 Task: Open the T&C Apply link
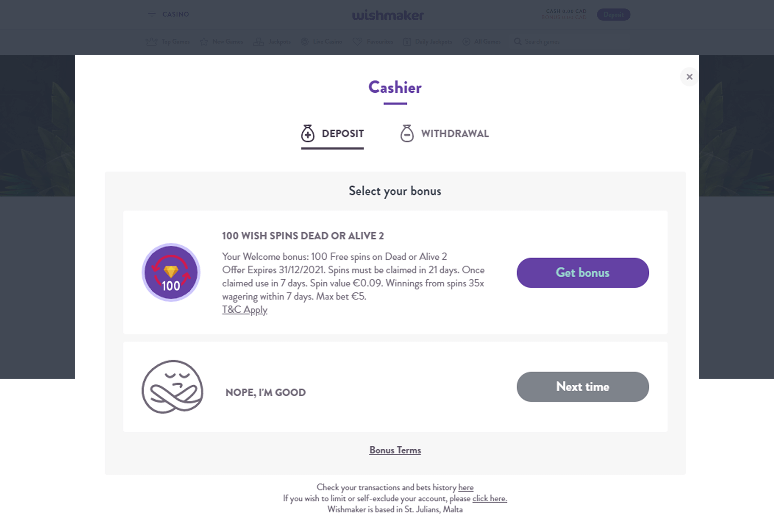(x=245, y=310)
